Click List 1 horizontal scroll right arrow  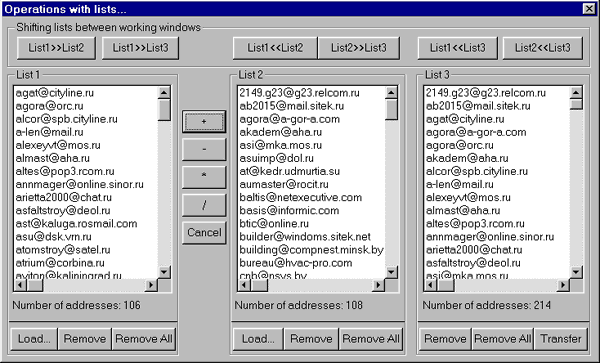click(151, 285)
